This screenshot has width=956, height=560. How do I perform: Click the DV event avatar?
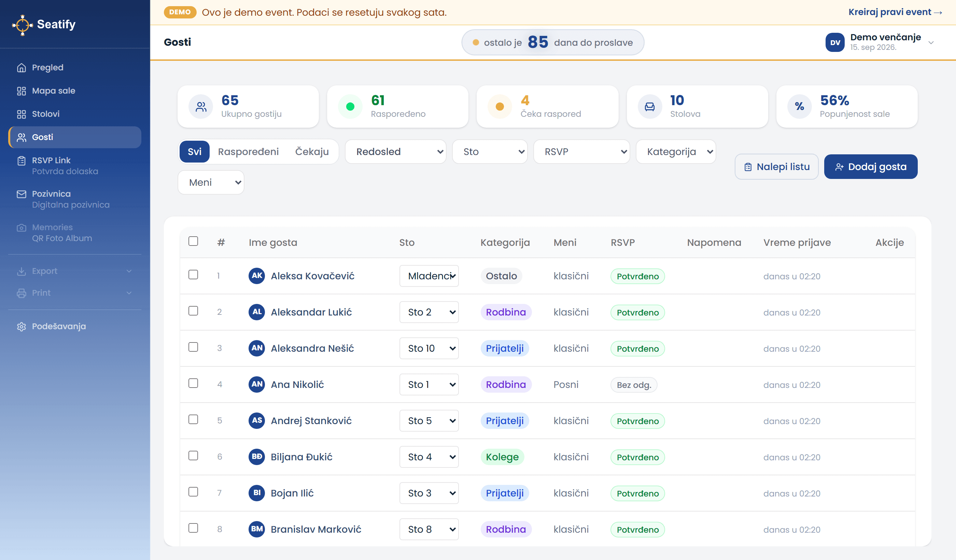pos(834,42)
